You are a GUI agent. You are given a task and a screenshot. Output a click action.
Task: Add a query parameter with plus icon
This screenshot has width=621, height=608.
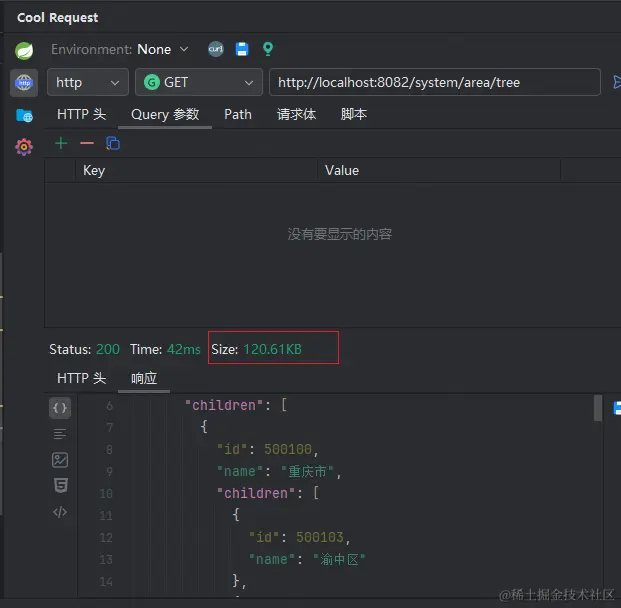point(61,143)
